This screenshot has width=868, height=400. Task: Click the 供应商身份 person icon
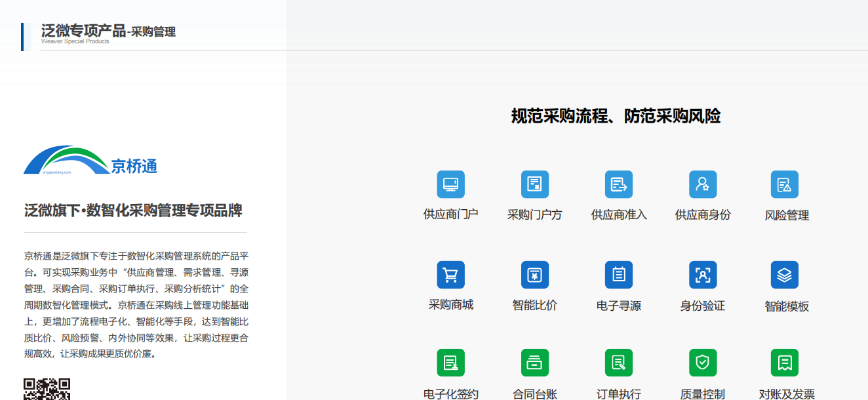703,184
